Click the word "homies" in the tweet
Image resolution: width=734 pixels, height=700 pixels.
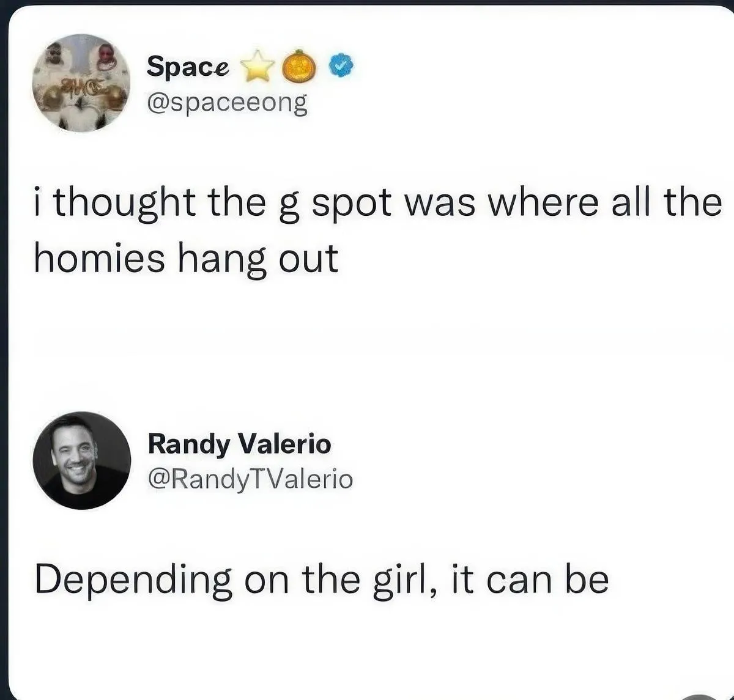click(x=99, y=257)
